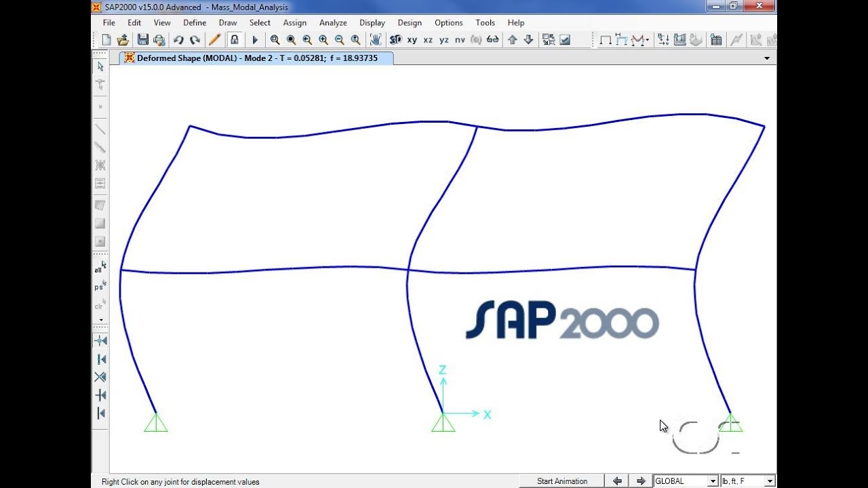Set view to the yz plane
Screen dimensions: 868x488
click(444, 40)
